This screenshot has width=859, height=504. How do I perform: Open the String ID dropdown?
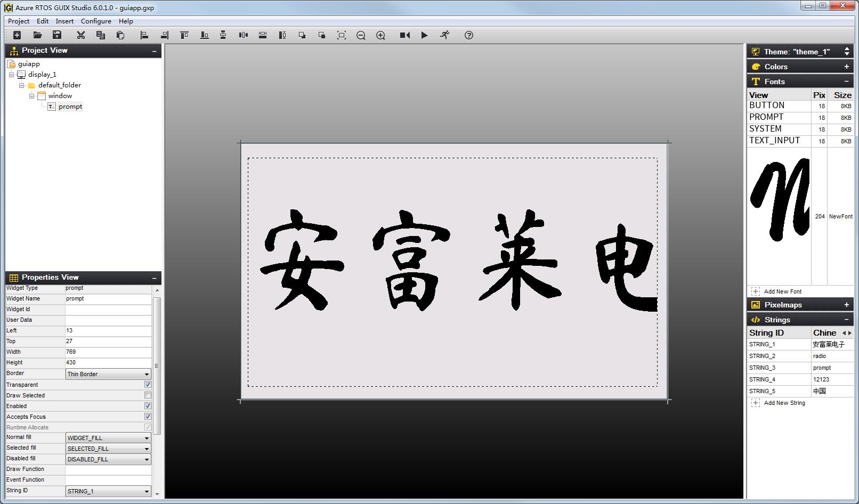108,491
